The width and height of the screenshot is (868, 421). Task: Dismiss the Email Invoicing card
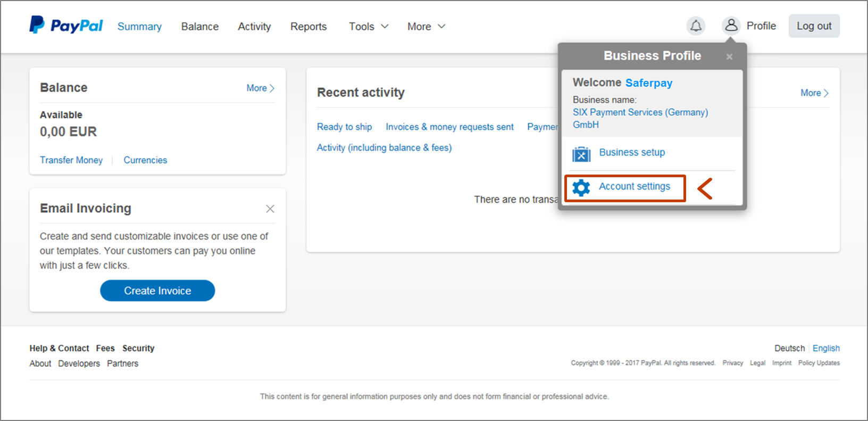coord(270,209)
